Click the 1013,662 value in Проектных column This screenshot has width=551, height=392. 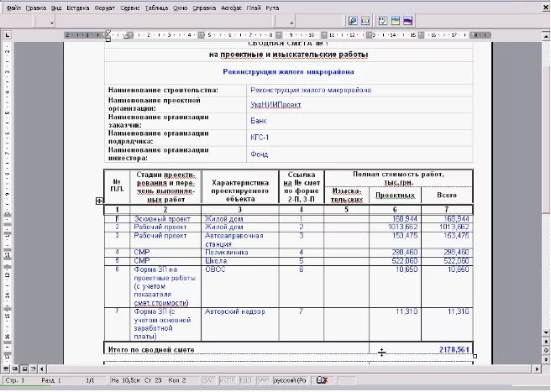tap(402, 227)
